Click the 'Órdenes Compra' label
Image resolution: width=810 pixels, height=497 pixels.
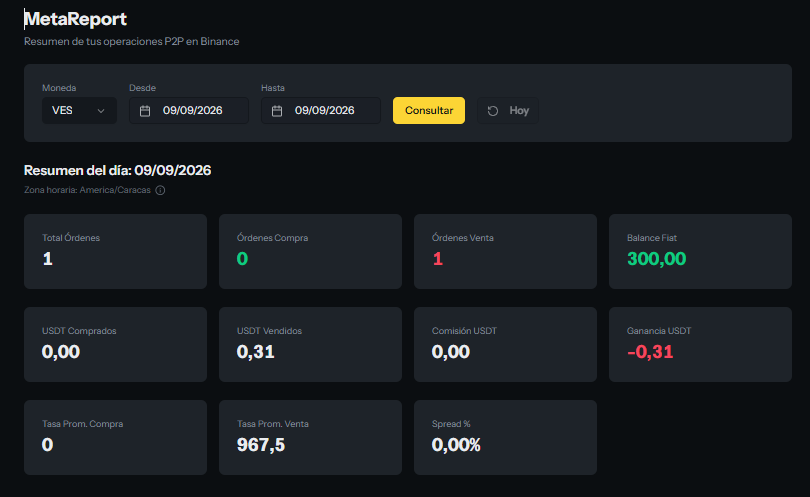pos(272,238)
